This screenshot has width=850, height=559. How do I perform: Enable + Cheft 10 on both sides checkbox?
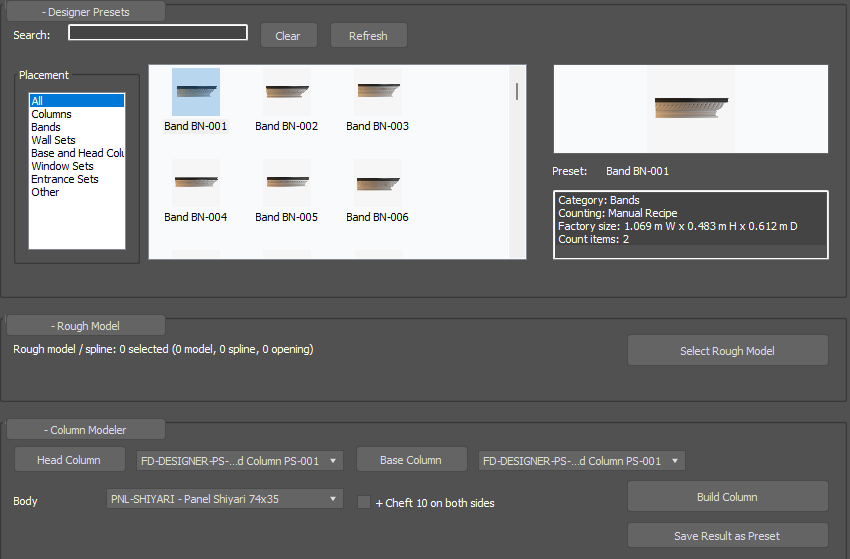point(364,503)
